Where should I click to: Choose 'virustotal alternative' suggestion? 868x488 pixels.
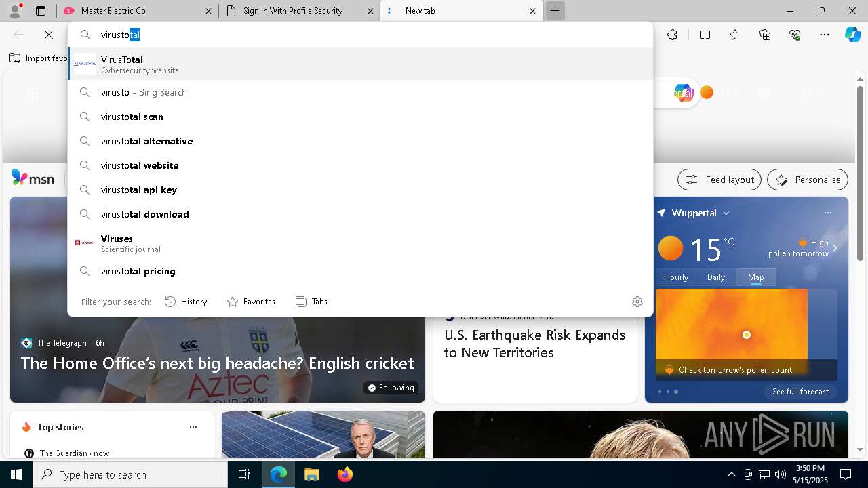(x=360, y=141)
